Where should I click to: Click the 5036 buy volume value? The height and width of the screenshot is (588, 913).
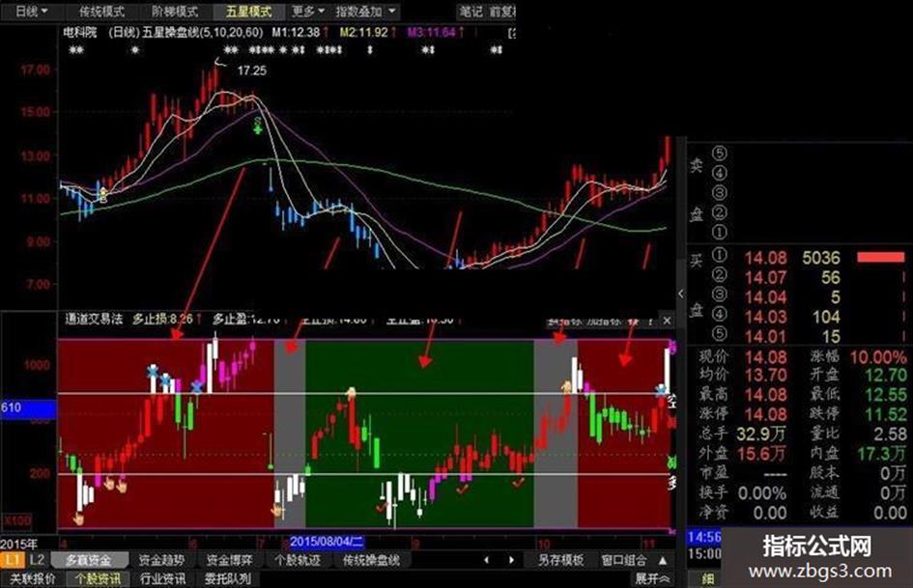[821, 258]
